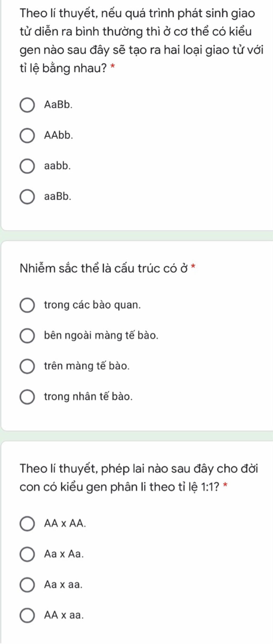Pick 'trên màng tế bào.' radio button
The width and height of the screenshot is (273, 644).
[27, 366]
